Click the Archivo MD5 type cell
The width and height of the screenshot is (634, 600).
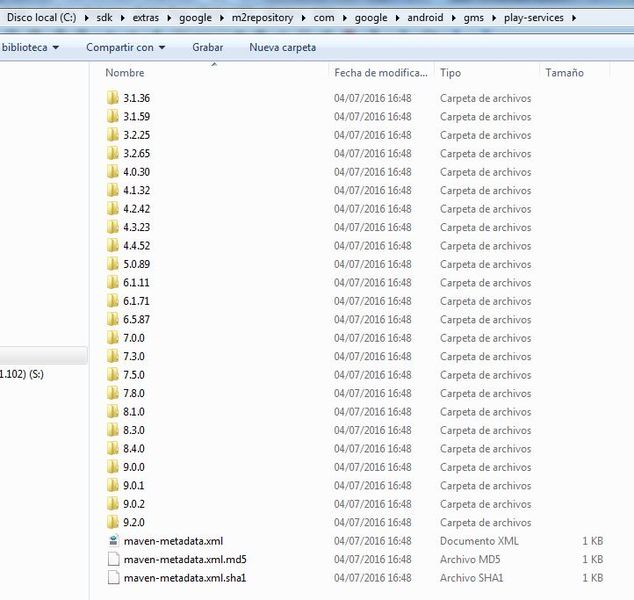(x=470, y=559)
